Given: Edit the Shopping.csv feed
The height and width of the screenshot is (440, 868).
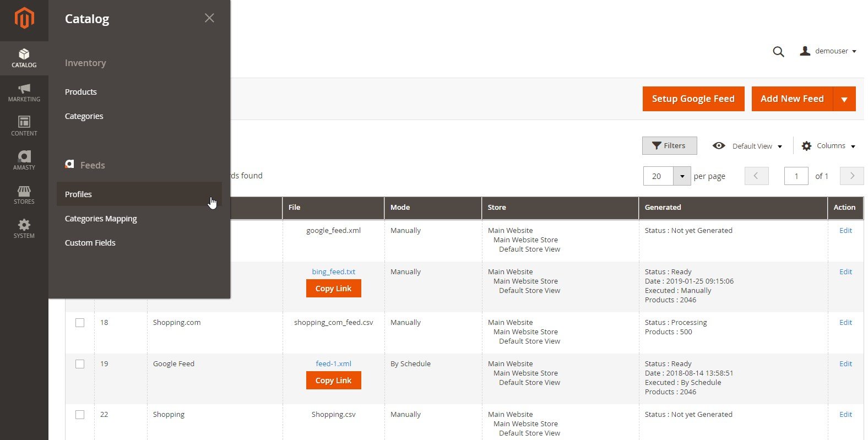Looking at the screenshot, I should pos(845,415).
